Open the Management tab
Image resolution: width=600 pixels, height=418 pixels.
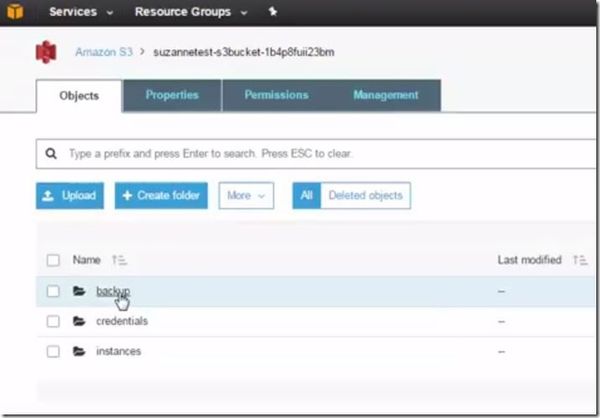point(386,95)
